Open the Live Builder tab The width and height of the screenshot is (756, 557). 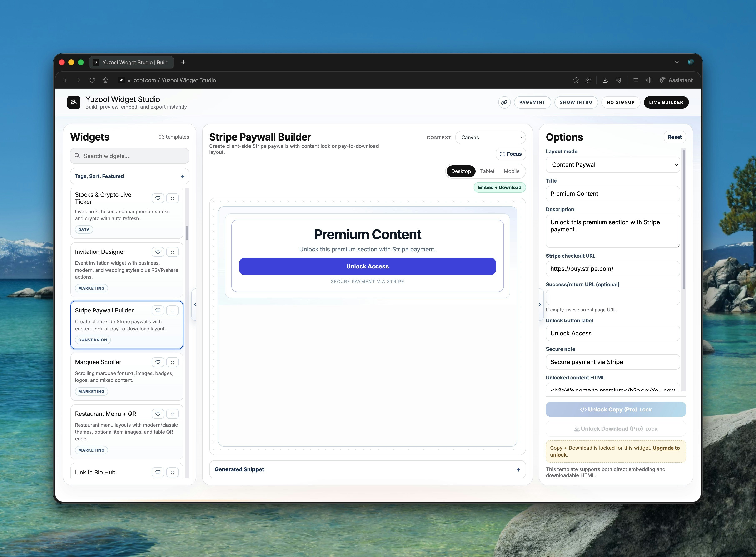(666, 102)
